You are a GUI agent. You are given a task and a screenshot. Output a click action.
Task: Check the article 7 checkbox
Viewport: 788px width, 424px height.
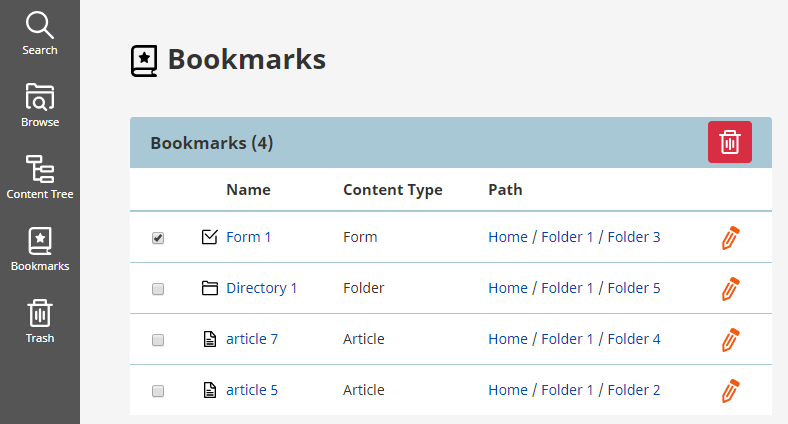(x=158, y=340)
